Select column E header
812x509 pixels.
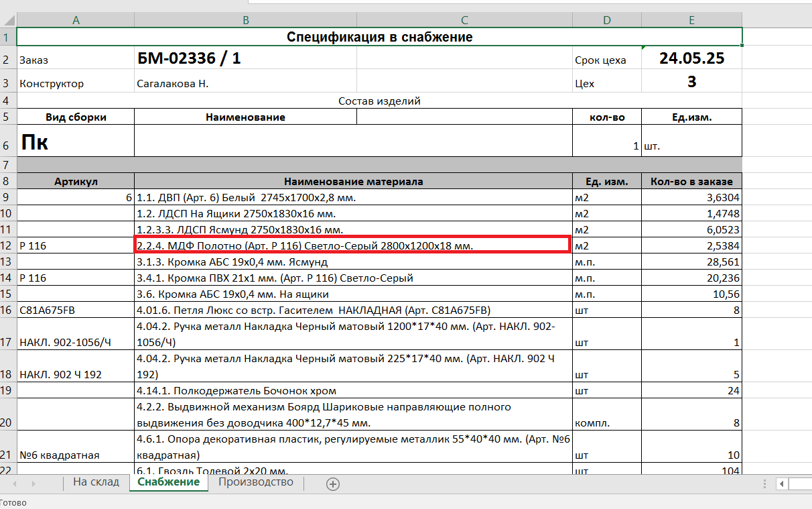(x=691, y=20)
